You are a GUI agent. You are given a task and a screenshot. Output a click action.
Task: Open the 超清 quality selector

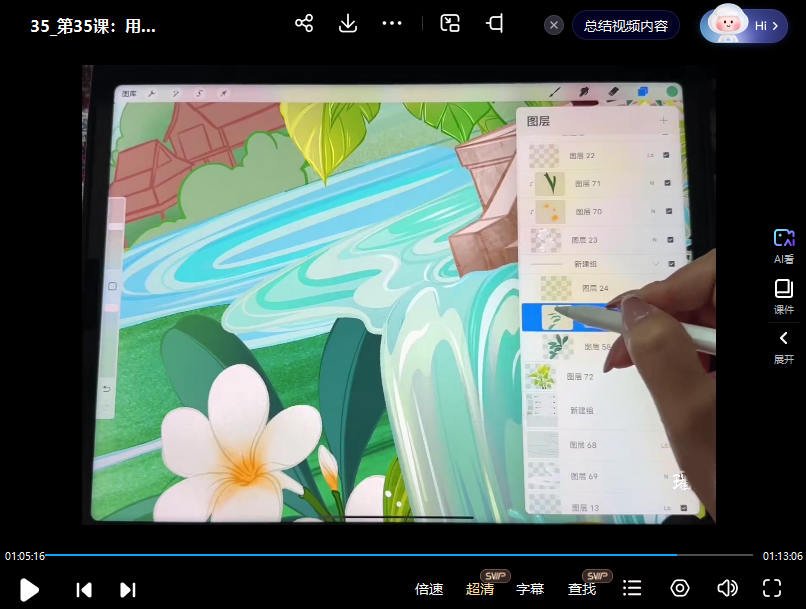click(480, 588)
